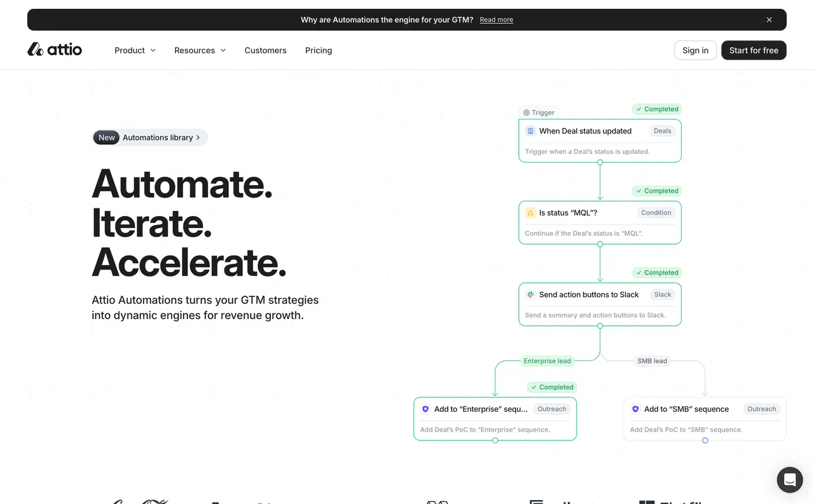
Task: Click the Sign in button
Action: (x=695, y=50)
